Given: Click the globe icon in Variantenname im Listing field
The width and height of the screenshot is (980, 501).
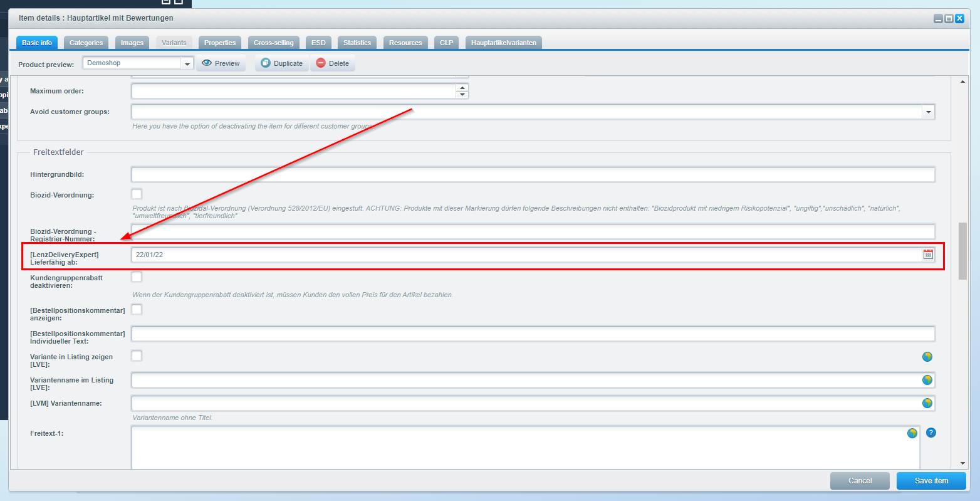Looking at the screenshot, I should pyautogui.click(x=927, y=380).
